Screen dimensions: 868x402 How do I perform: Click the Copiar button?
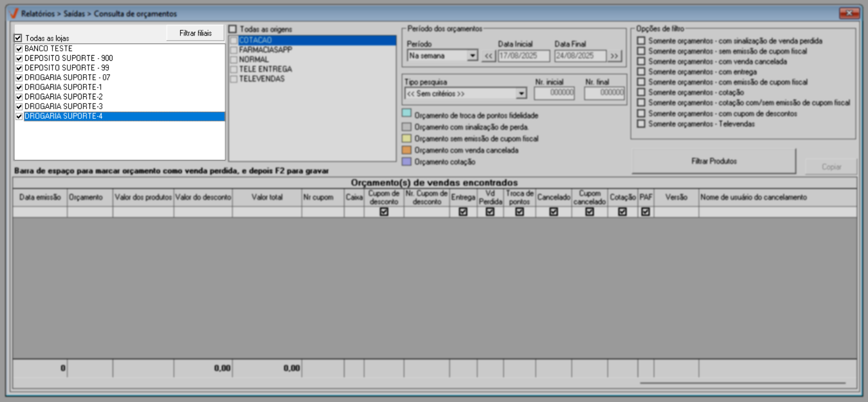click(831, 167)
